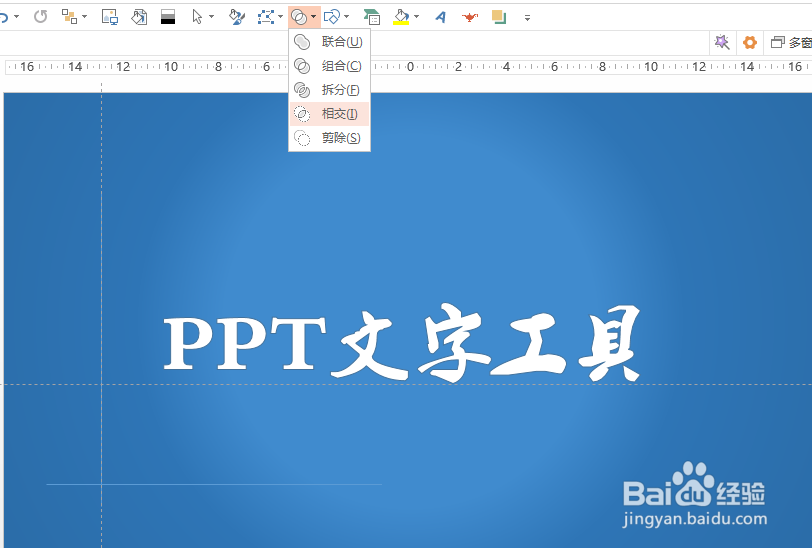Click the paint bucket with brush icon
This screenshot has width=812, height=548.
click(237, 17)
